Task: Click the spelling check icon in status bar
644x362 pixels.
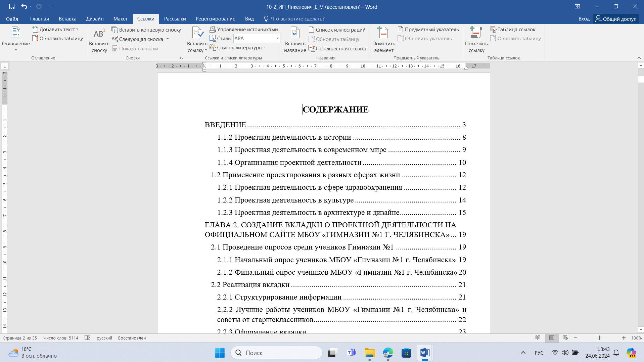Action: pos(88,338)
